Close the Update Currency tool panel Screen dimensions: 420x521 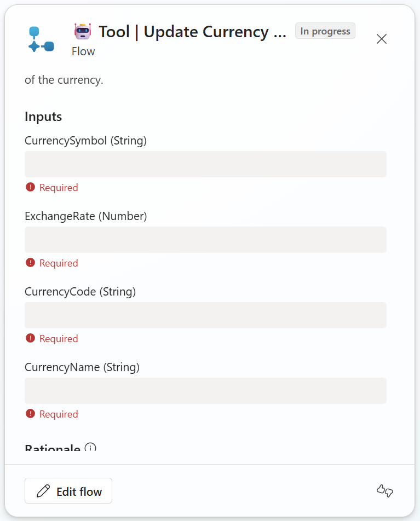382,39
